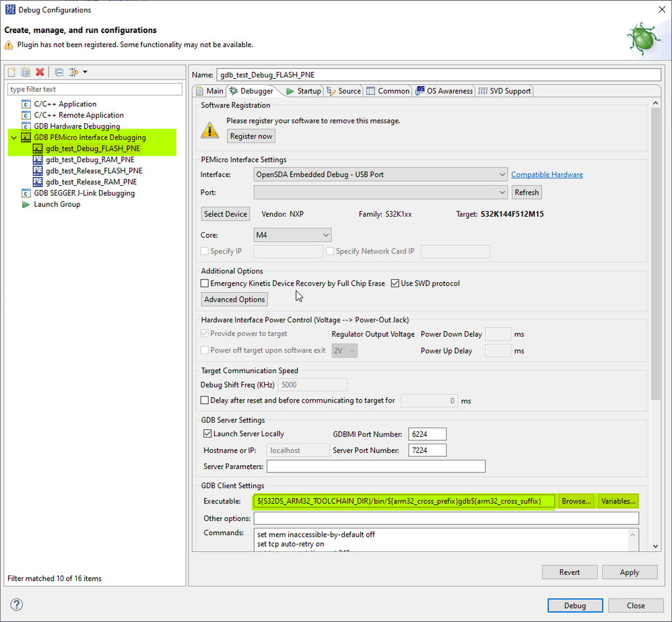Viewport: 672px width, 622px height.
Task: Select the C/C++ Application tree icon
Action: (x=26, y=104)
